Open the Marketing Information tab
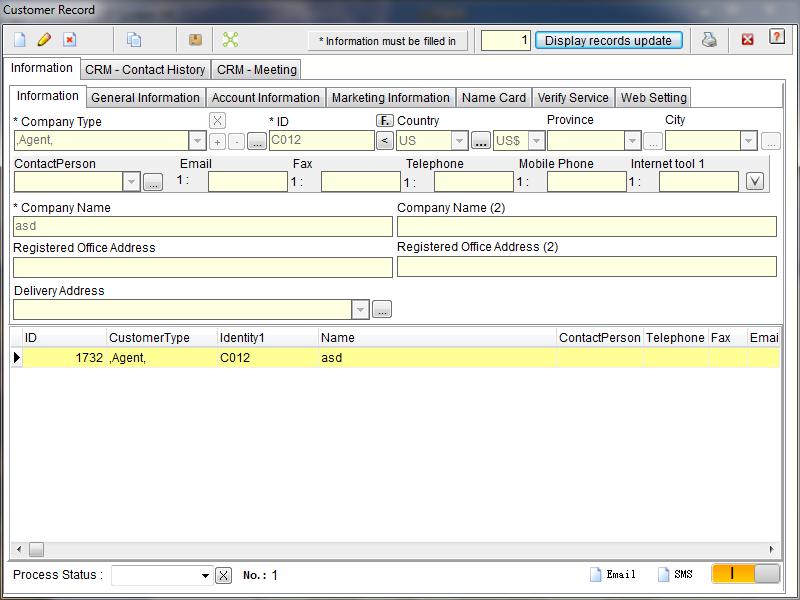The height and width of the screenshot is (600, 800). (x=391, y=97)
